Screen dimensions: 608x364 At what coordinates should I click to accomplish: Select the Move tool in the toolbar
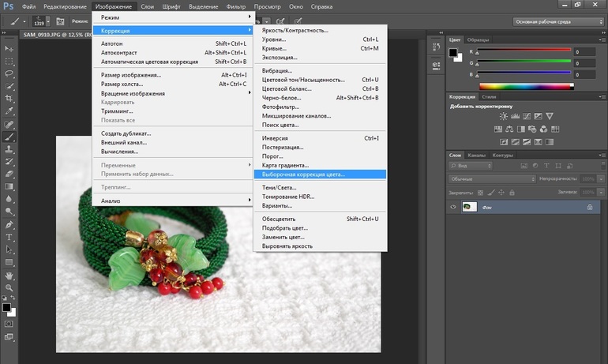pyautogui.click(x=9, y=47)
